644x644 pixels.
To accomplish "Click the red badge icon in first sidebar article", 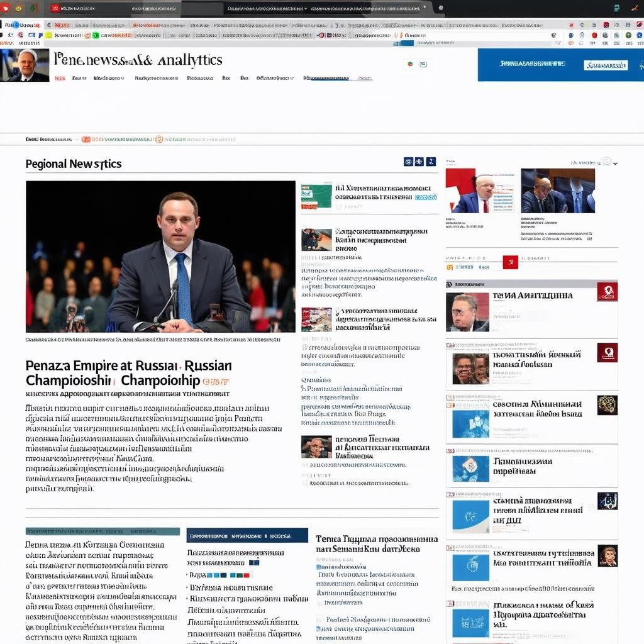I will pos(607,291).
